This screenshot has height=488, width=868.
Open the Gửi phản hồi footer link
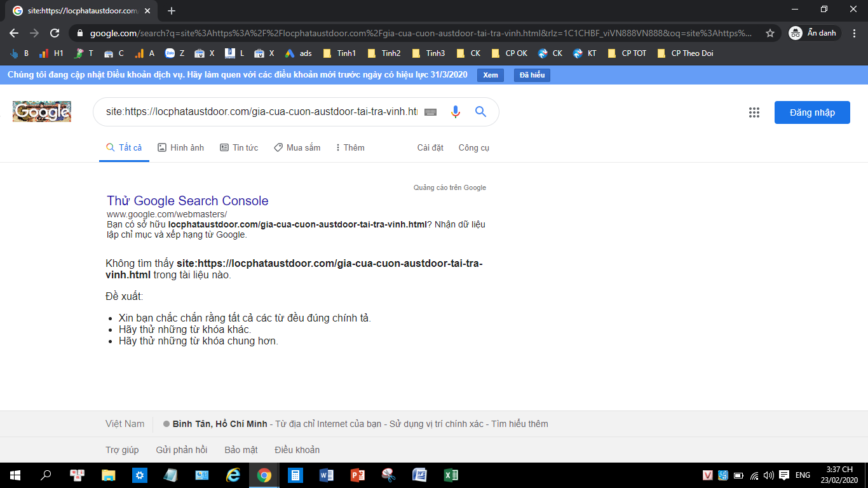[182, 450]
